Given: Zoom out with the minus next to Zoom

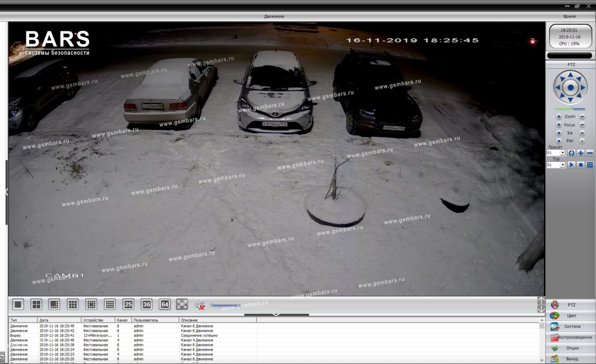Looking at the screenshot, I should click(x=582, y=116).
